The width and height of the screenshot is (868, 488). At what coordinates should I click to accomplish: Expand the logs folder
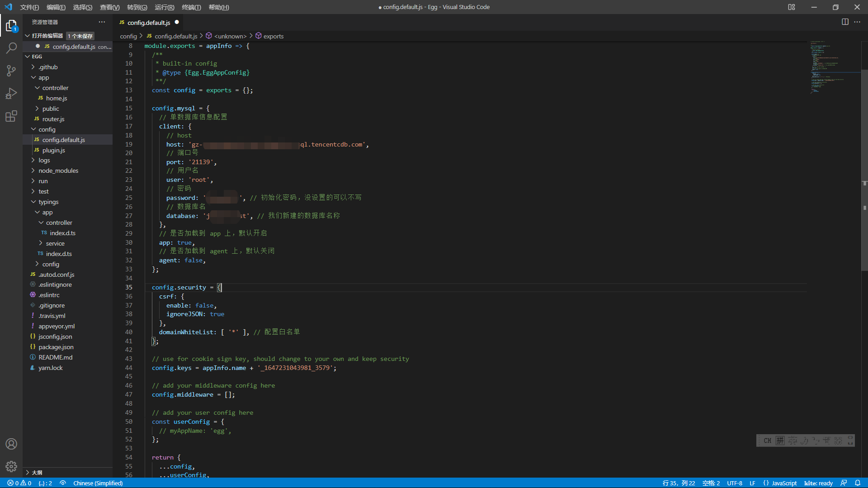33,160
